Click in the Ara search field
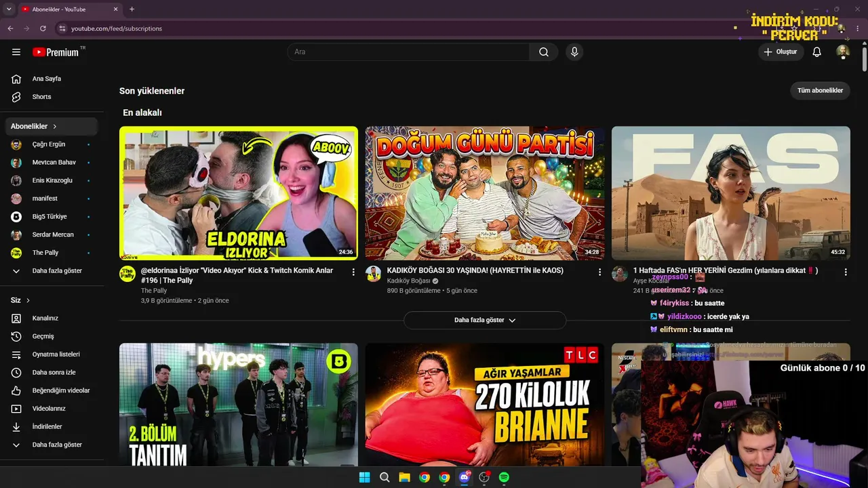The height and width of the screenshot is (488, 868). 408,52
